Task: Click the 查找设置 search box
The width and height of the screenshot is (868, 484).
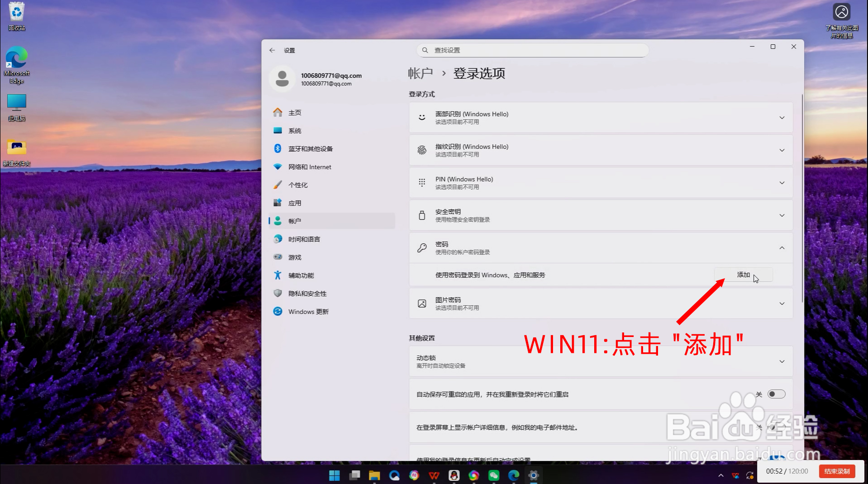Action: pos(531,50)
